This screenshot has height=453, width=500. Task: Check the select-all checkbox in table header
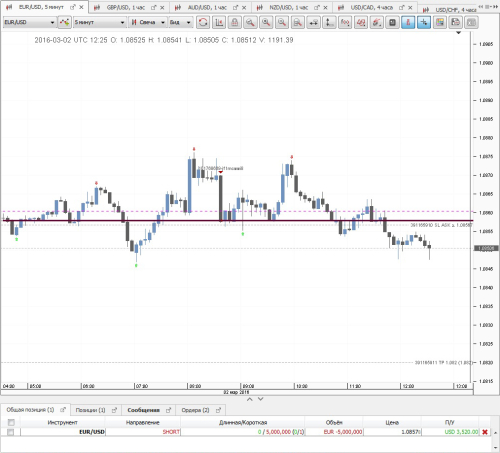point(11,422)
